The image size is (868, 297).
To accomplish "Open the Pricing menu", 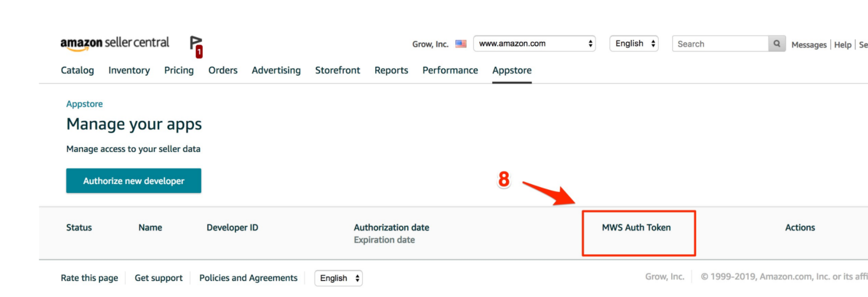I will (x=179, y=70).
